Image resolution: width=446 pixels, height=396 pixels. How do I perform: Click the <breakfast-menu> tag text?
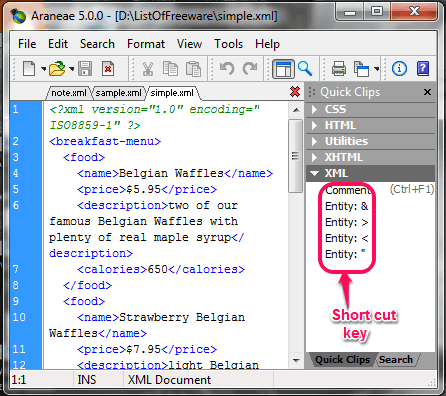105,141
